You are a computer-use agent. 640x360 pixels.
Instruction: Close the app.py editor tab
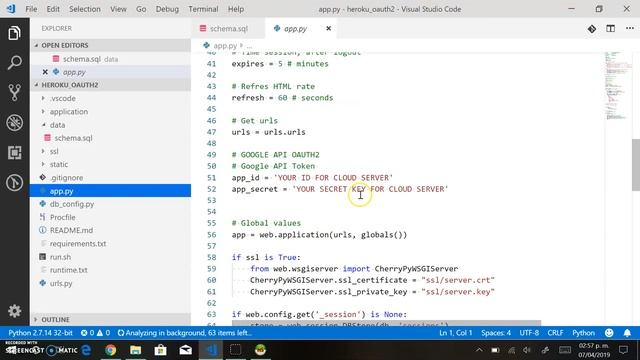(329, 28)
